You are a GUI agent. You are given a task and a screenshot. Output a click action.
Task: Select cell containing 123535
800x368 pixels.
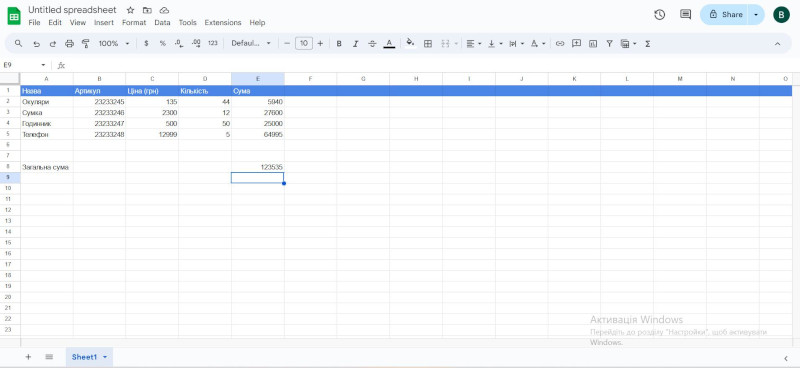coord(258,167)
